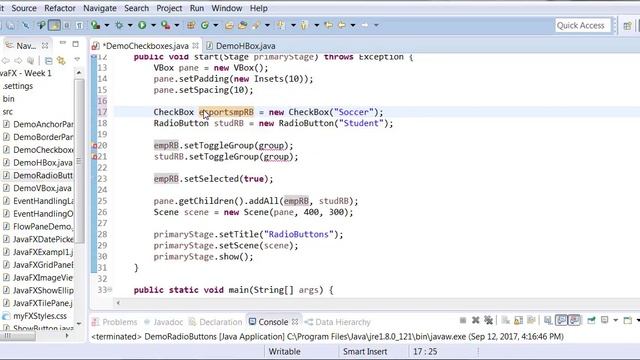Click the Quick Access field
This screenshot has width=640, height=360.
point(583,25)
